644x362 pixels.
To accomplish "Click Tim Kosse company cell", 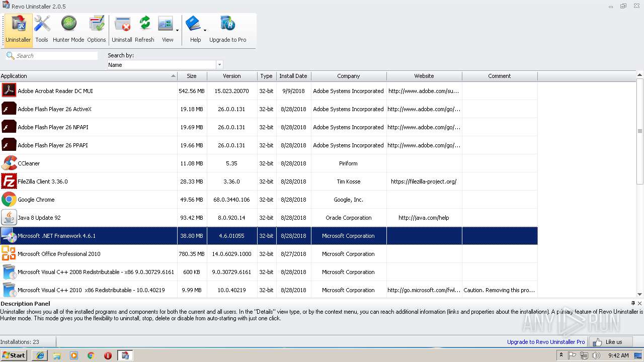I will click(349, 182).
